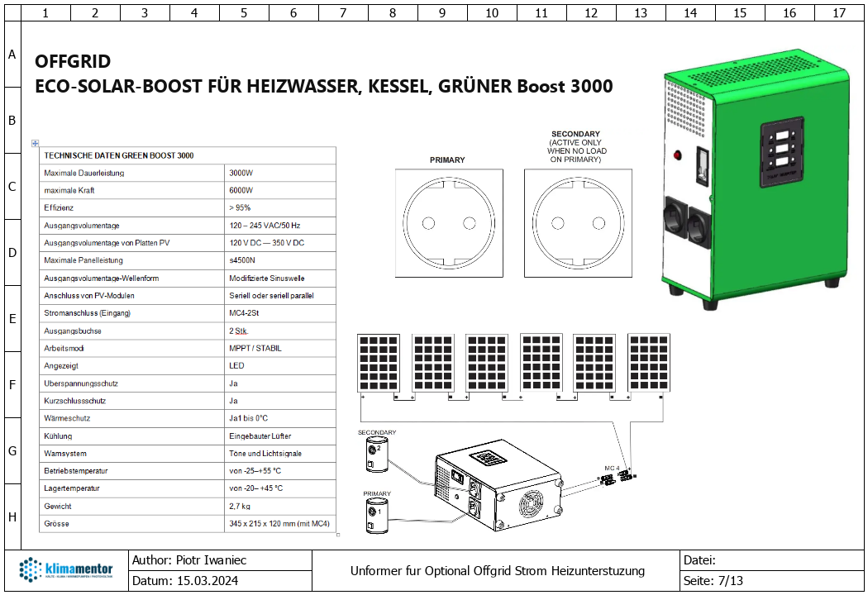Click the 'Datei:' field in footer
Viewport: 868px width, 595px height.
point(770,560)
